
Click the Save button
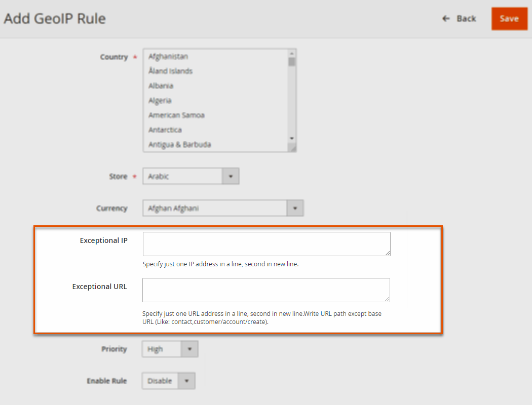(x=509, y=19)
